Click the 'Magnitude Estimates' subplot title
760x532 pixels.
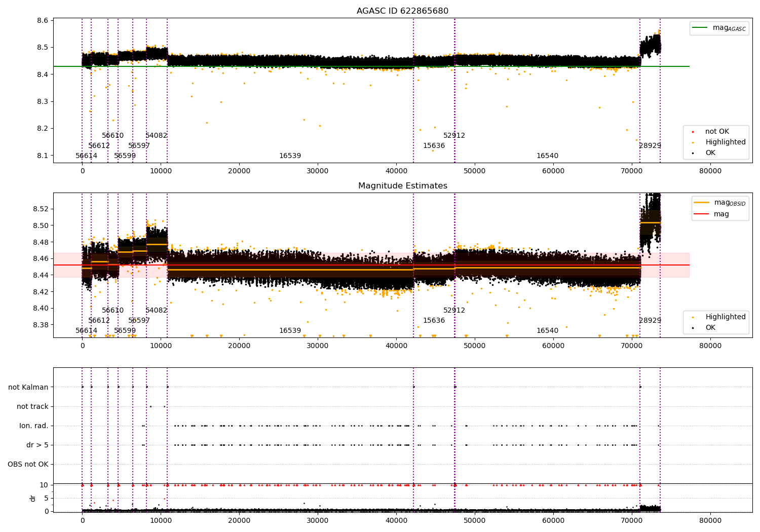[402, 186]
